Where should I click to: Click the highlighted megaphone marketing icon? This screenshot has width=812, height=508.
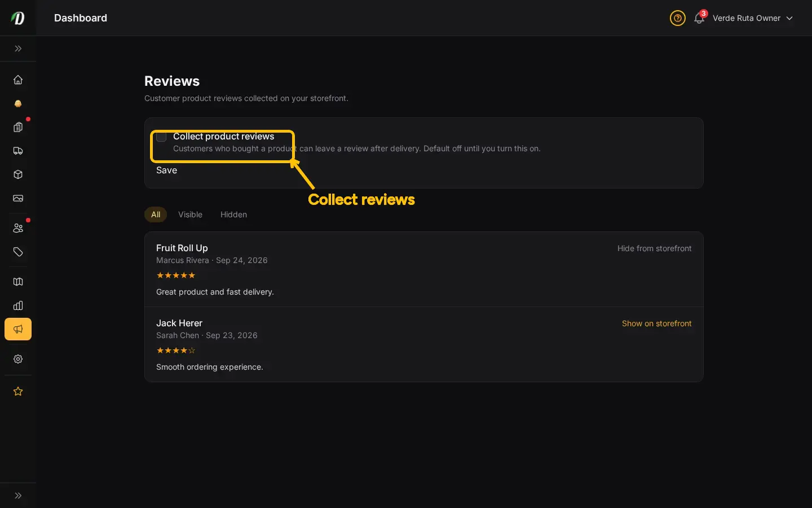tap(18, 329)
